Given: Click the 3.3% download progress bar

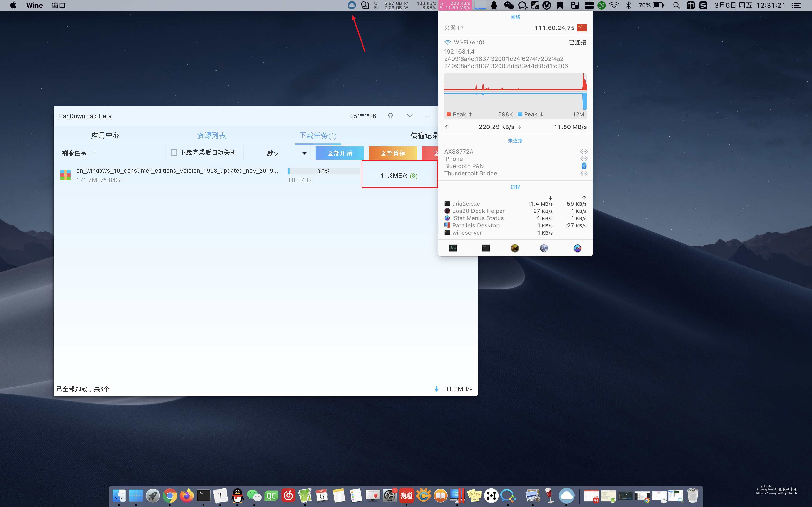Looking at the screenshot, I should pyautogui.click(x=323, y=171).
